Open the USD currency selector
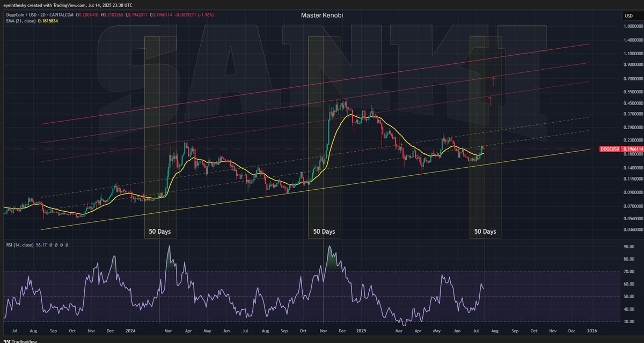 pos(628,16)
